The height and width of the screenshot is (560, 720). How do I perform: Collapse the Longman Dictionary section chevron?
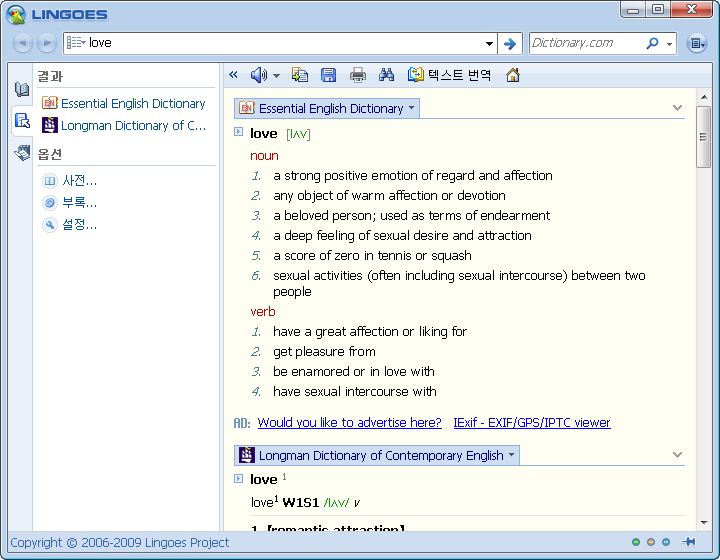pos(677,455)
